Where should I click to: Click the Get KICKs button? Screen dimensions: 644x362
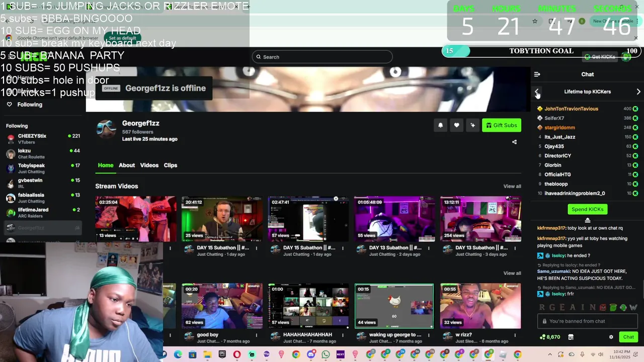600,57
